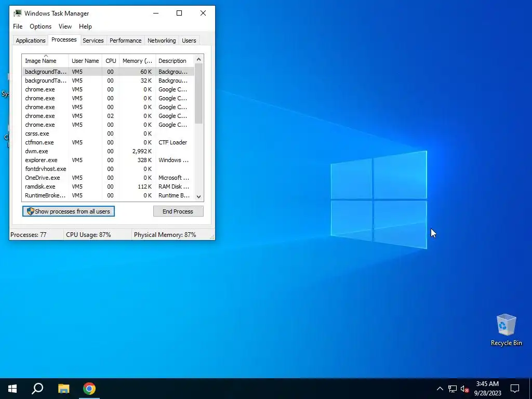Select the explorer.exe process
Viewport: 532px width, 399px height.
coord(108,160)
